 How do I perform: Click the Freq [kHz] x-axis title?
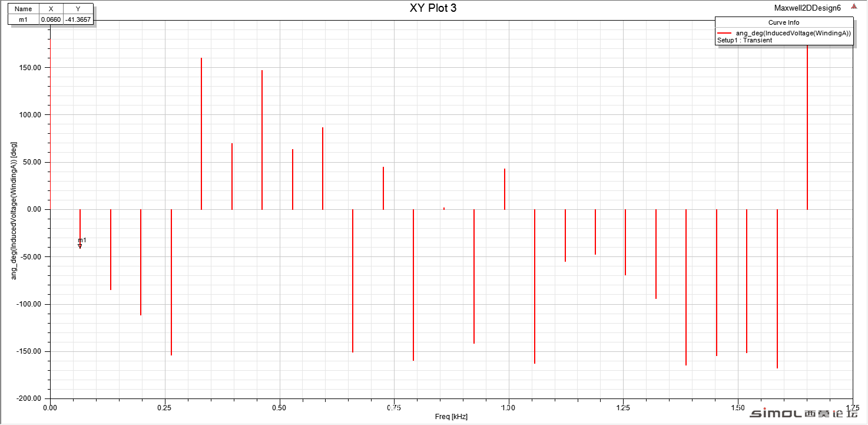tap(452, 417)
